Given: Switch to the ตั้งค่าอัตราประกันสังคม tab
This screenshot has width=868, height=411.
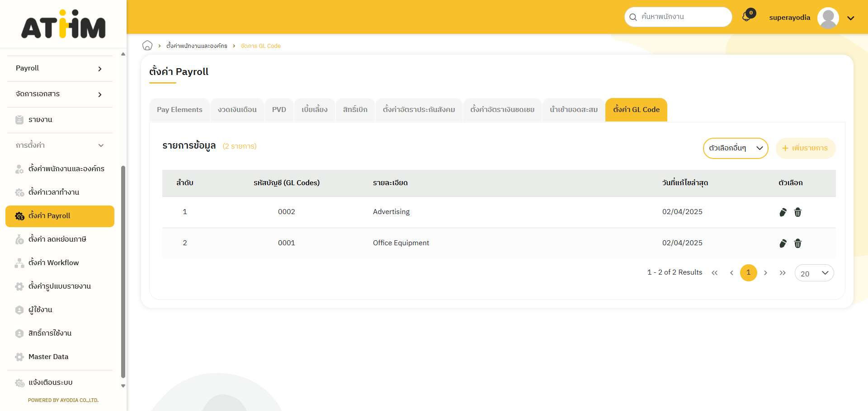Looking at the screenshot, I should click(x=419, y=110).
